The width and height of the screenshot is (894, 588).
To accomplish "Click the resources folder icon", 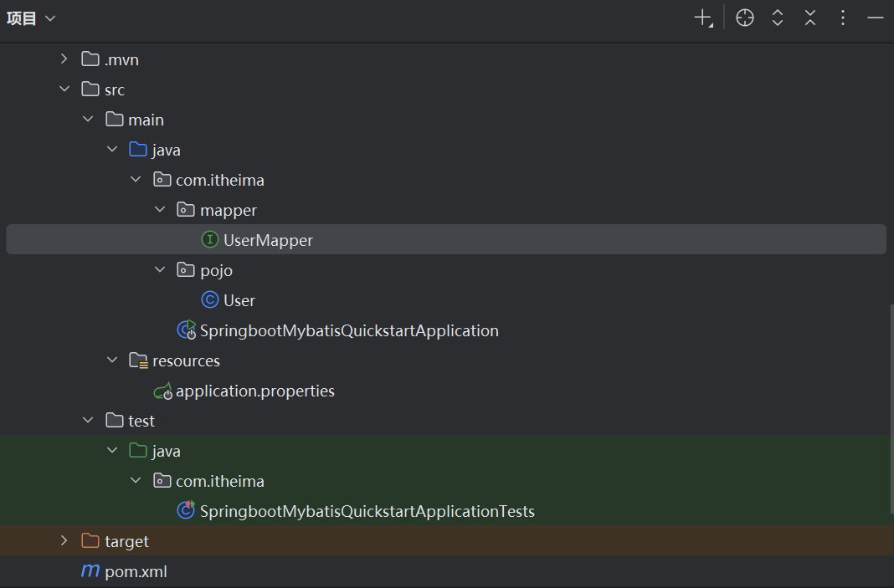I will (139, 360).
